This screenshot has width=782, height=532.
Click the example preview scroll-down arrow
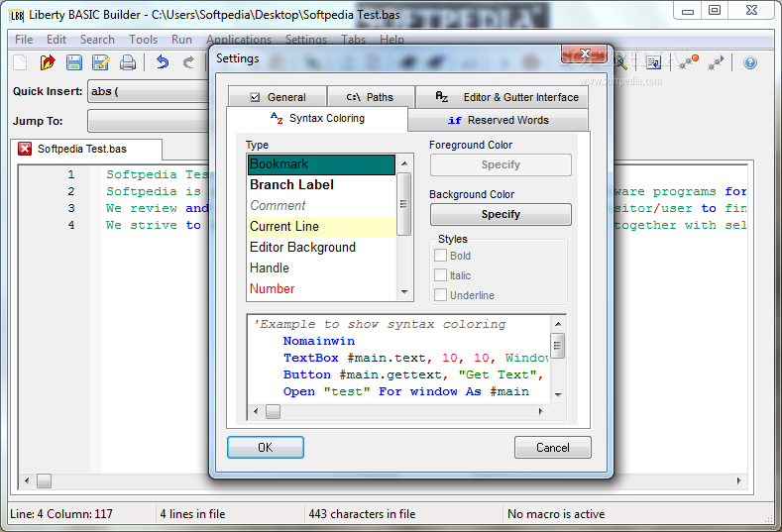click(x=558, y=395)
